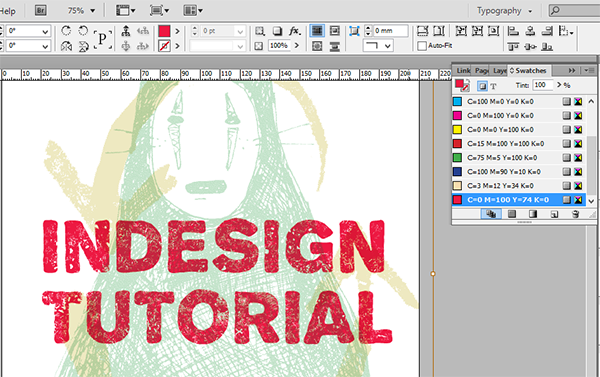Screen dimensions: 600x377
Task: Choose wrap around bounding box icon
Action: tap(334, 31)
